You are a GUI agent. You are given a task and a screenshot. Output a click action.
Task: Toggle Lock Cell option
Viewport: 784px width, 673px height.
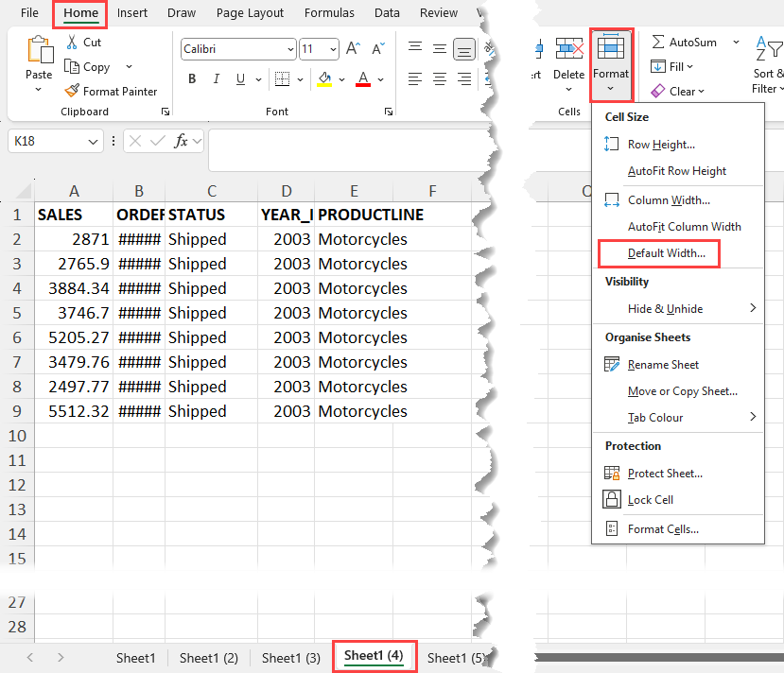pyautogui.click(x=651, y=500)
